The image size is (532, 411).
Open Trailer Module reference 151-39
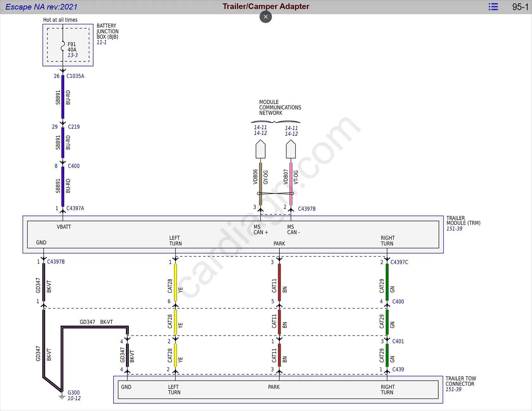coord(454,229)
